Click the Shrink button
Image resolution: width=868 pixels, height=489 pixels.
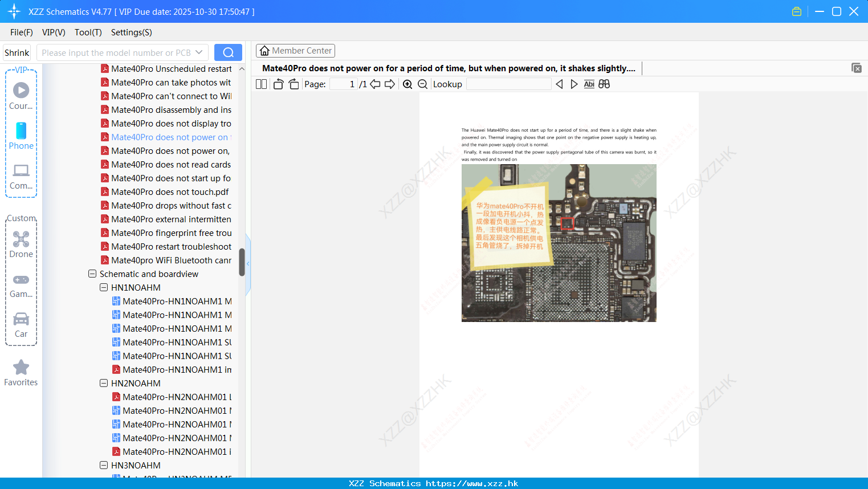[17, 52]
